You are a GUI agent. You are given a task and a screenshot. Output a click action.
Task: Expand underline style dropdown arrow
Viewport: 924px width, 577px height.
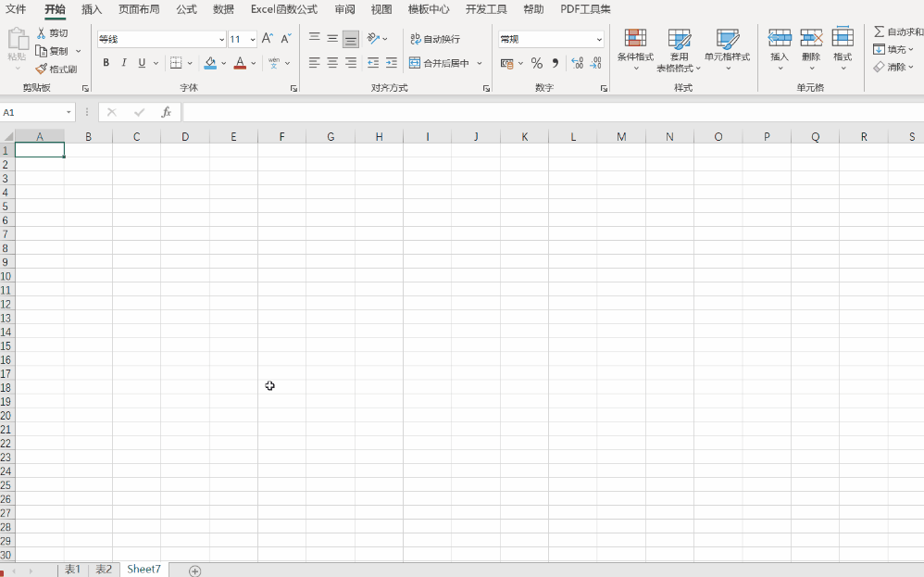(x=156, y=62)
